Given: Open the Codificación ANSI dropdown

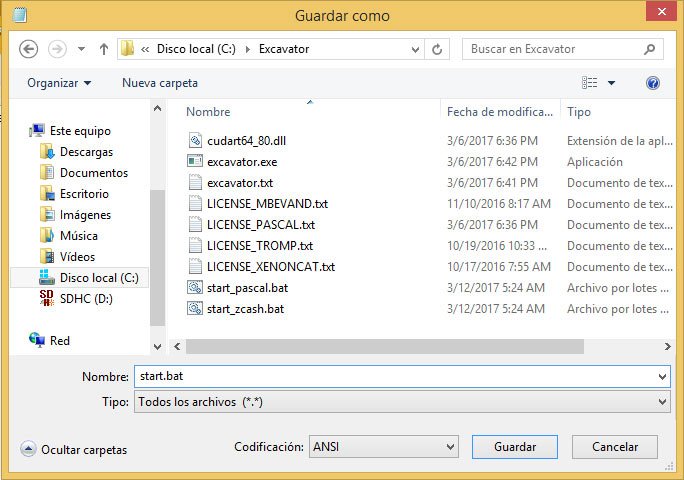Looking at the screenshot, I should (383, 446).
